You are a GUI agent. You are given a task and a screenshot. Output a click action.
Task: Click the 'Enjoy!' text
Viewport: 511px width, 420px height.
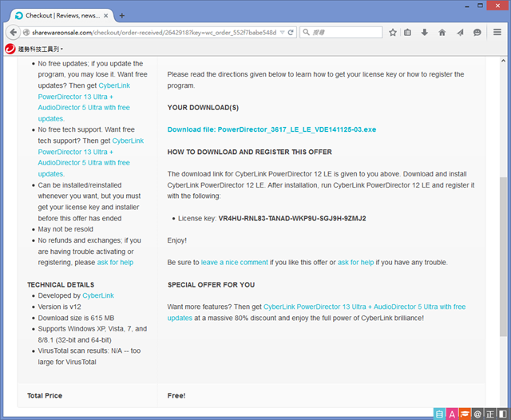177,240
